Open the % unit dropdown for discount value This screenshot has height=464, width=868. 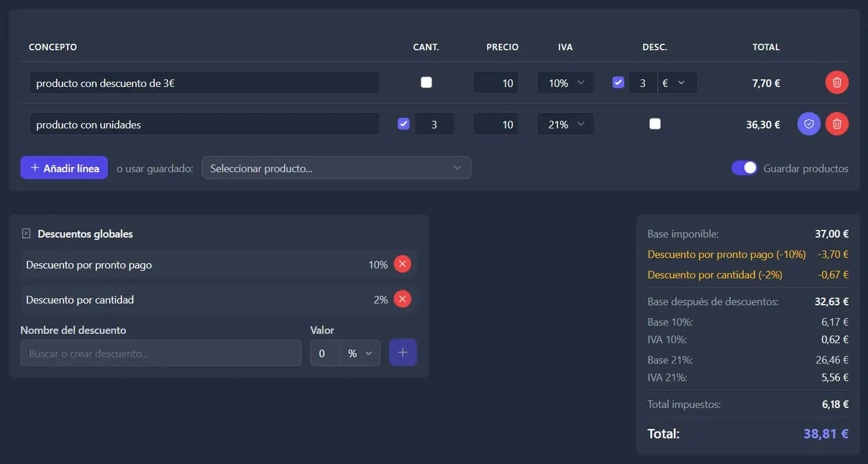pyautogui.click(x=359, y=353)
